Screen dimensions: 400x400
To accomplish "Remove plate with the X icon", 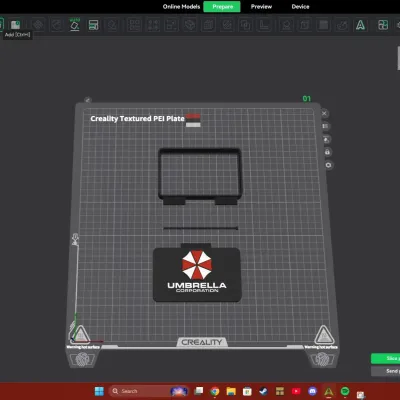I will coord(324,113).
